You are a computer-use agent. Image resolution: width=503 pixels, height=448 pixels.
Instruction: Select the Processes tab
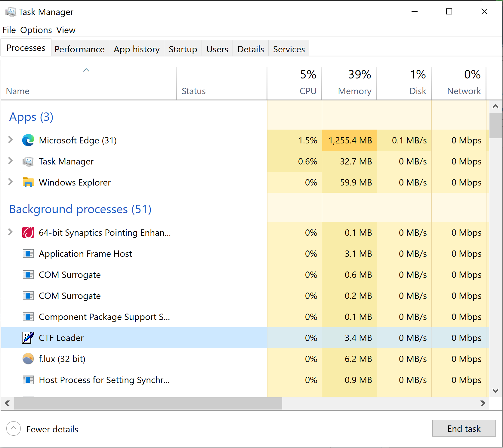click(x=26, y=48)
